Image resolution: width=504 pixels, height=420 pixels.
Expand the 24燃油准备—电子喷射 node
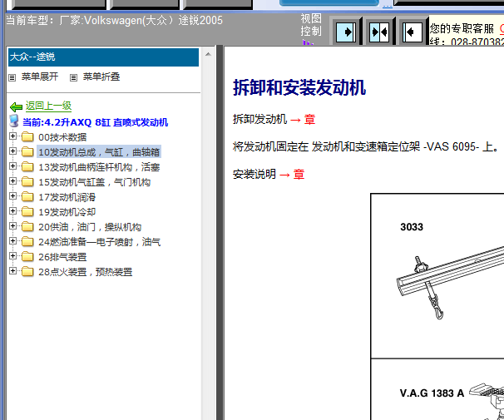(12, 240)
